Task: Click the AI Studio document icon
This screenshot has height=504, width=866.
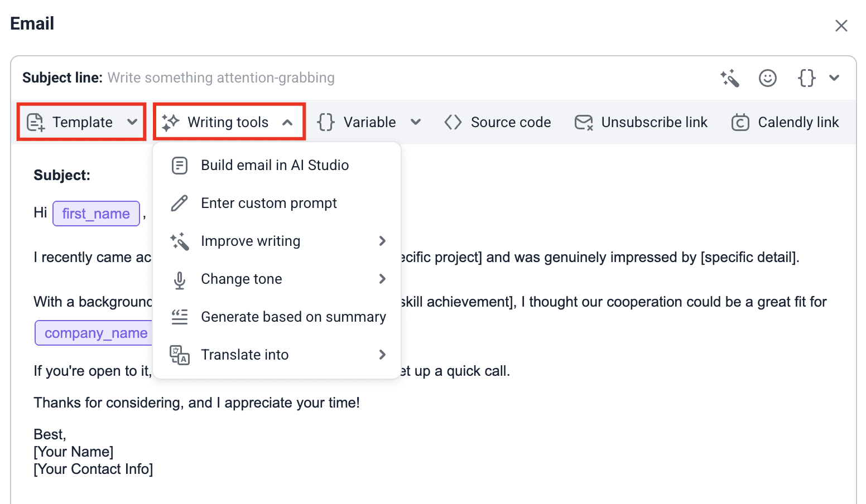Action: pos(180,166)
